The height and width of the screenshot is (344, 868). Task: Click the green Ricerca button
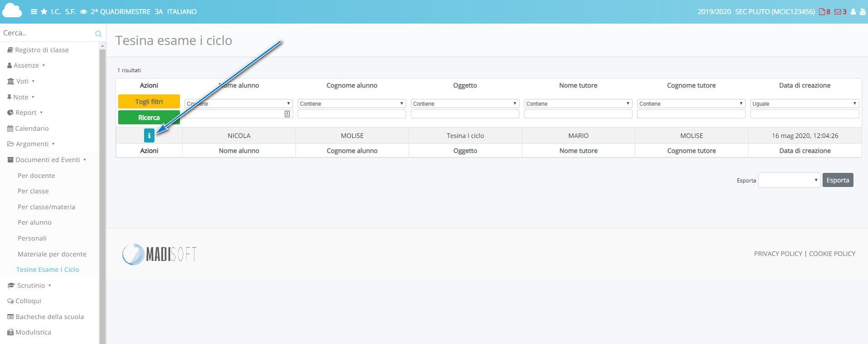149,118
